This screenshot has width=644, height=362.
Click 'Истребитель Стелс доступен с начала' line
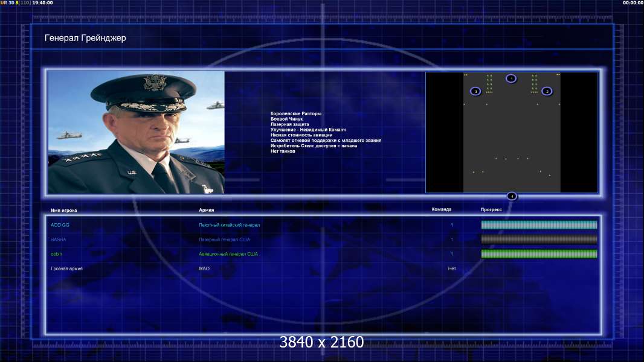click(x=314, y=145)
